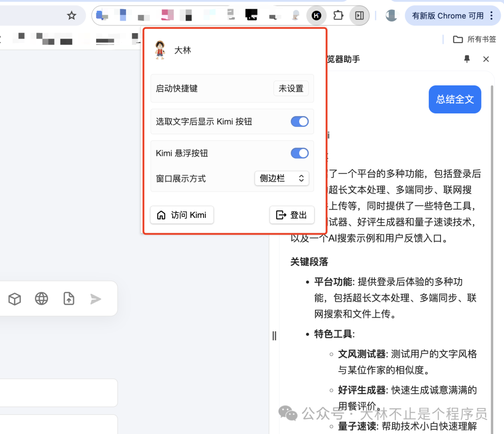This screenshot has width=504, height=434.
Task: Click the send arrow icon
Action: (96, 299)
